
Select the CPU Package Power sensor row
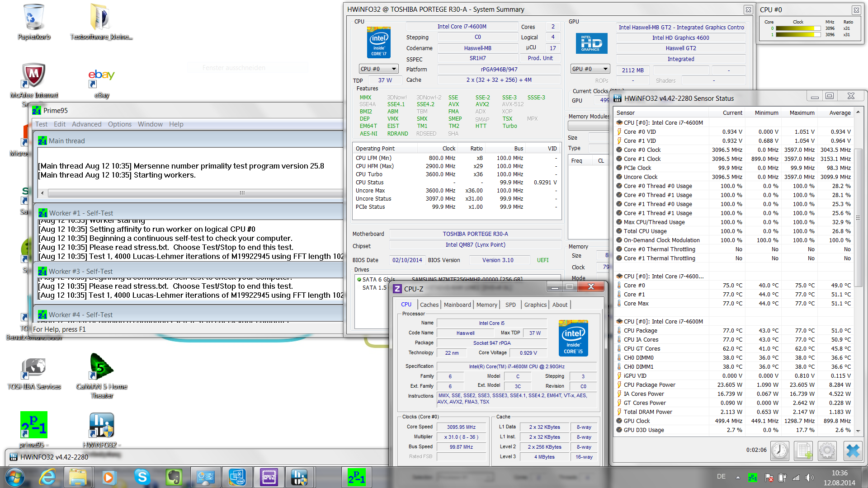point(734,385)
